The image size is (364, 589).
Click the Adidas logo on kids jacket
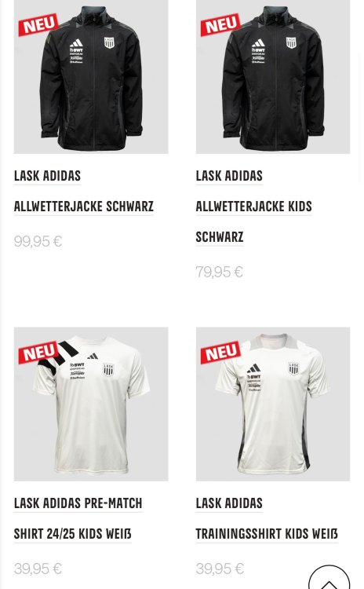tap(258, 42)
